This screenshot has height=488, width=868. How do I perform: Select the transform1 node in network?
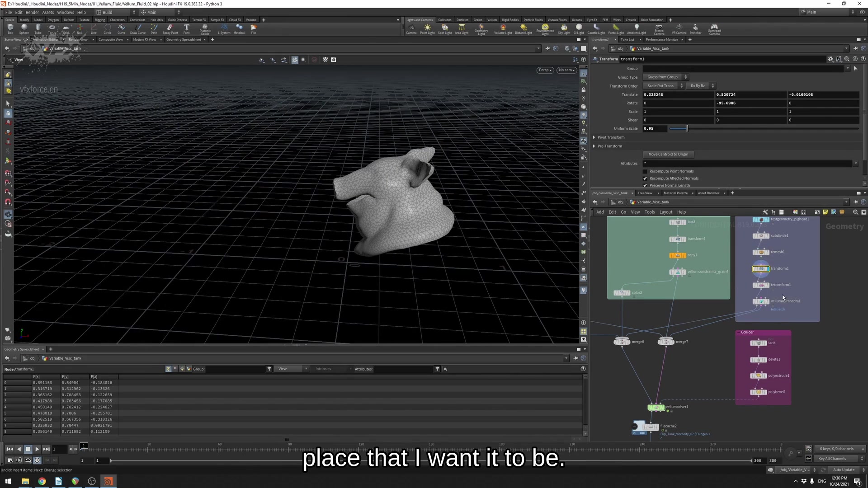click(761, 269)
